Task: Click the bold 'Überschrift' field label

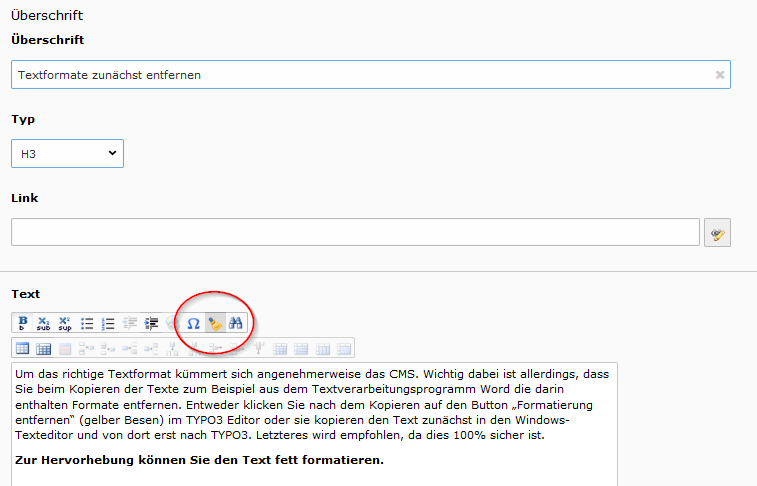Action: (x=48, y=40)
